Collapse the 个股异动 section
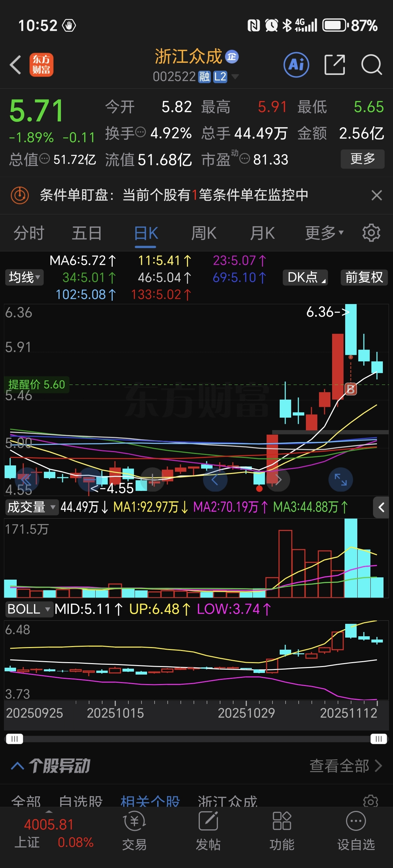The height and width of the screenshot is (868, 393). click(17, 766)
